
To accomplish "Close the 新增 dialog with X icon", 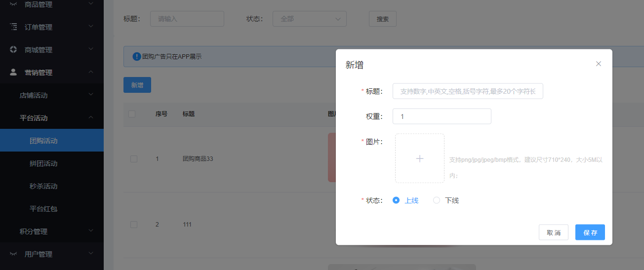I will pyautogui.click(x=599, y=64).
